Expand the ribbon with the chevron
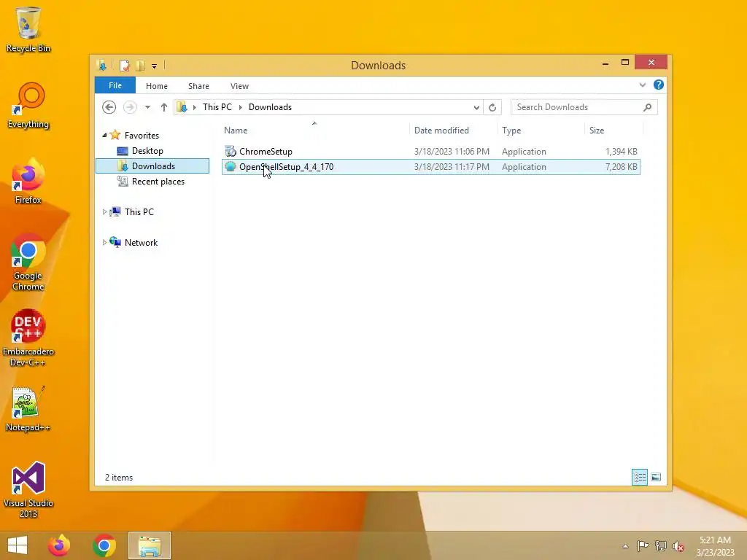Viewport: 747px width, 560px height. pyautogui.click(x=642, y=85)
